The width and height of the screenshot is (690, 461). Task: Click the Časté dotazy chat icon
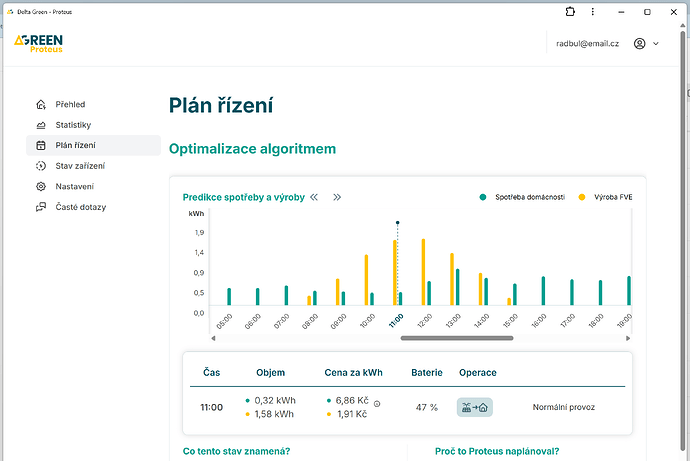(40, 207)
